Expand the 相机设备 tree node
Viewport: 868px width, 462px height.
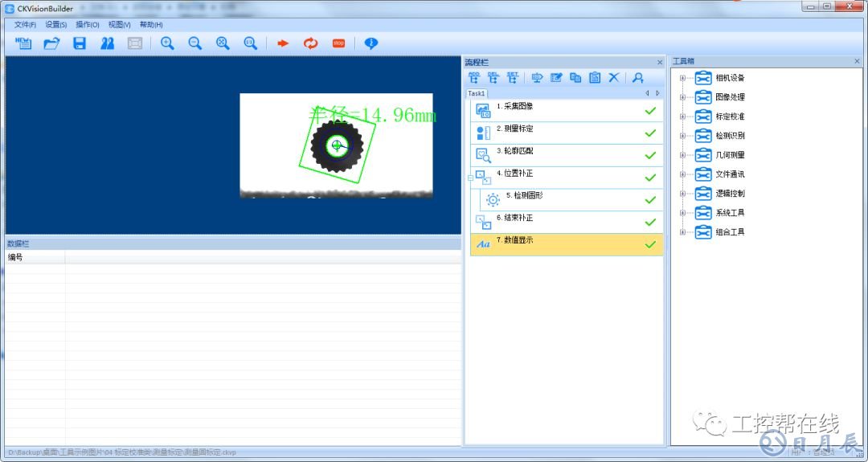point(682,78)
